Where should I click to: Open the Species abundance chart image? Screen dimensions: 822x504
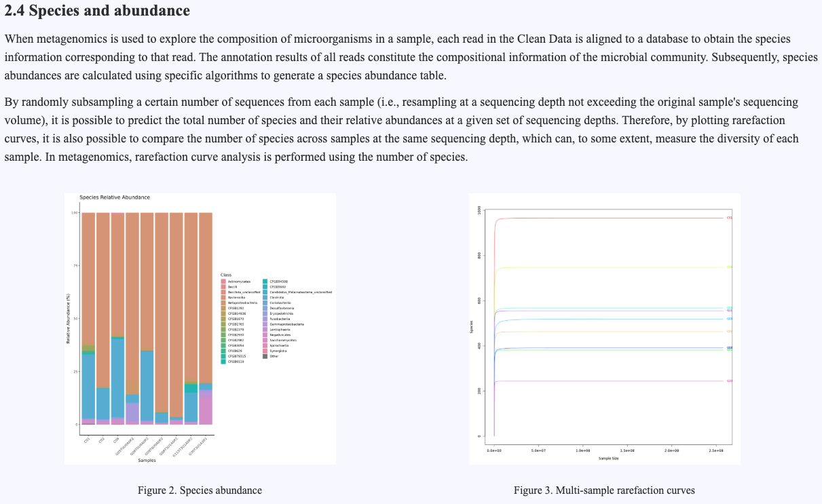tap(200, 329)
